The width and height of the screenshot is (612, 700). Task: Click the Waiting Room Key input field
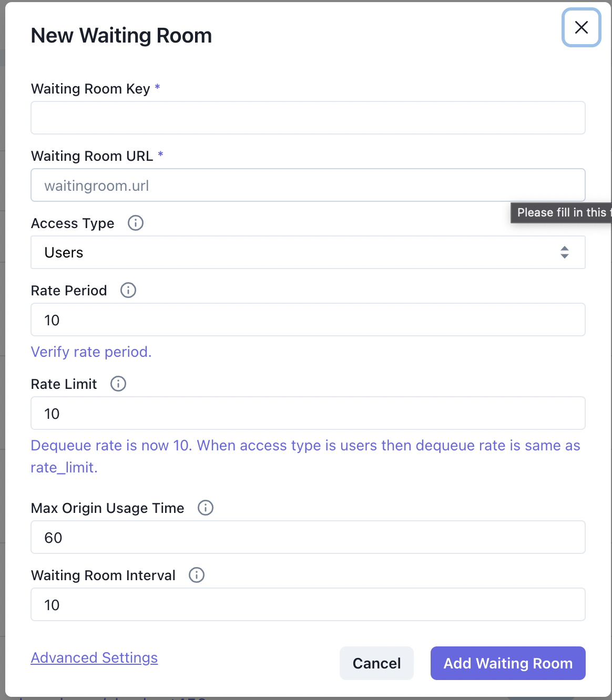click(x=308, y=118)
